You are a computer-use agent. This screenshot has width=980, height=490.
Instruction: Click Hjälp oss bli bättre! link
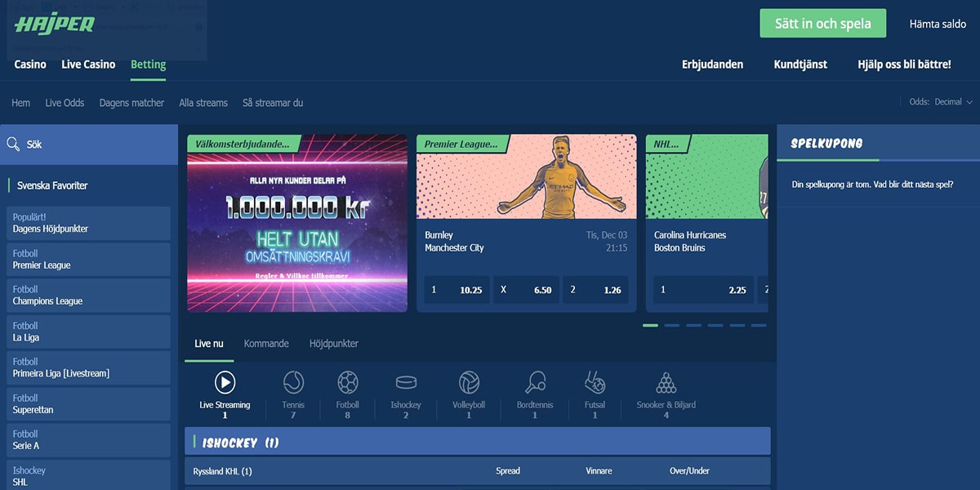point(904,65)
